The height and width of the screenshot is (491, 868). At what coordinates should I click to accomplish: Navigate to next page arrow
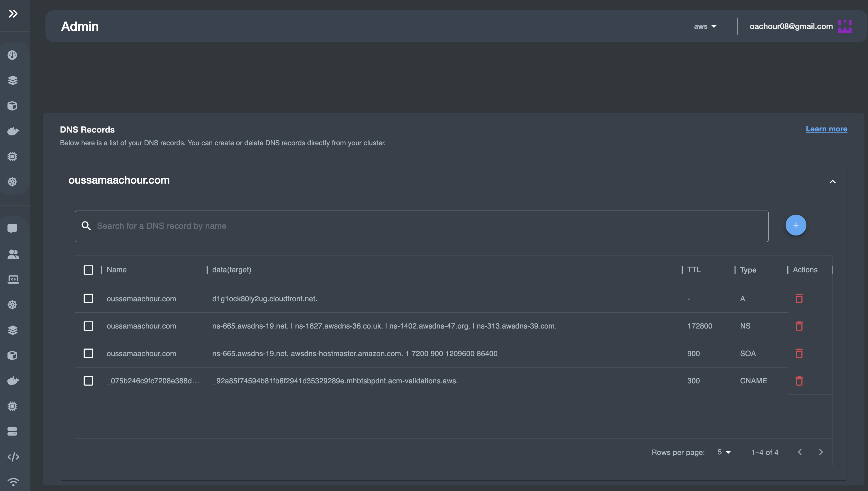point(820,452)
